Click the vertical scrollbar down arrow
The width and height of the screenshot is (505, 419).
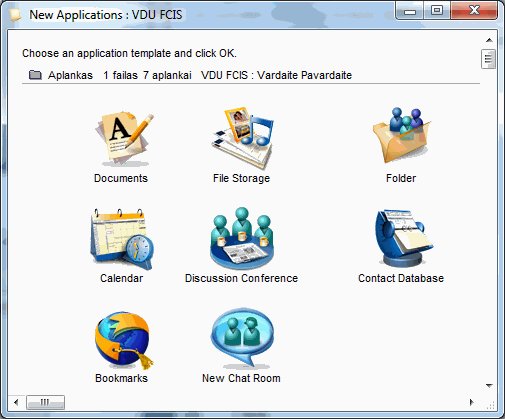(489, 386)
